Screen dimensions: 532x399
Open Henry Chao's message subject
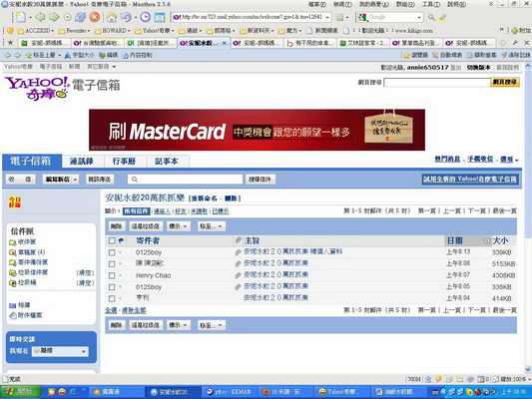tap(275, 274)
